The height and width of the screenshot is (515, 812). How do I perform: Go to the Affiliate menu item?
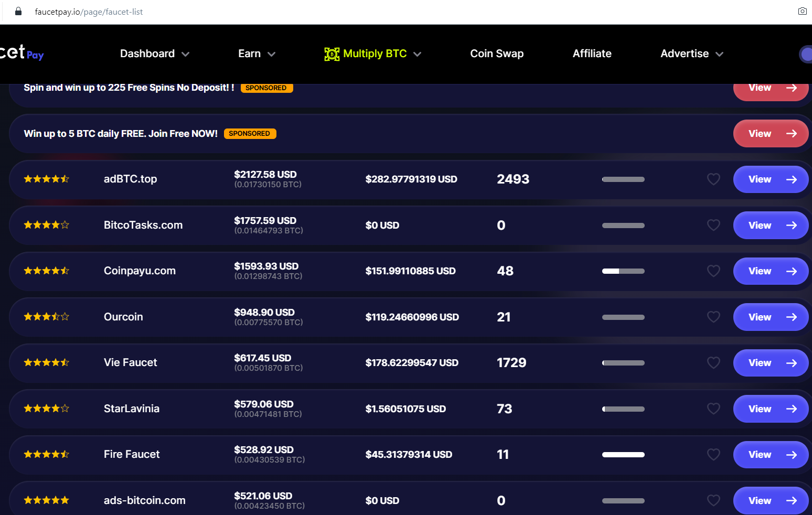coord(592,54)
